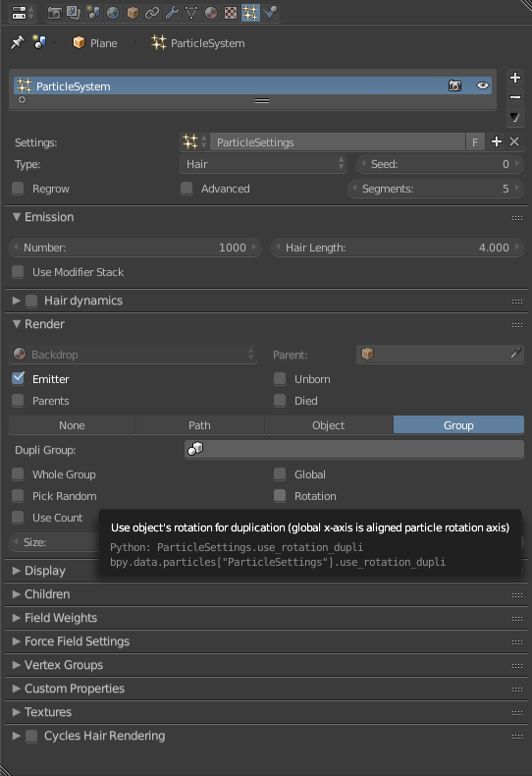Open the Modifiers wrench tab
The height and width of the screenshot is (776, 532).
tap(172, 13)
